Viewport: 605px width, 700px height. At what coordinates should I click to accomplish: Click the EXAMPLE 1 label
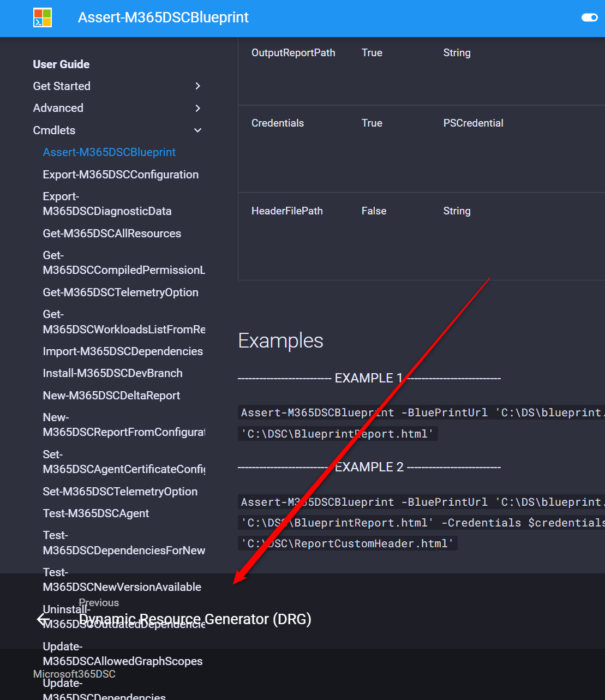pyautogui.click(x=369, y=378)
